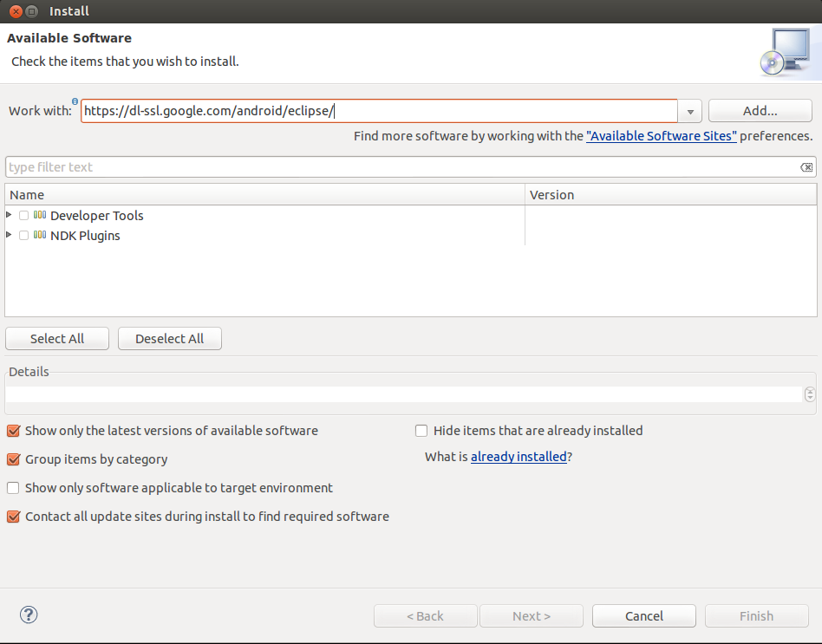
Task: Toggle Show only latest versions checkbox
Action: tap(13, 430)
